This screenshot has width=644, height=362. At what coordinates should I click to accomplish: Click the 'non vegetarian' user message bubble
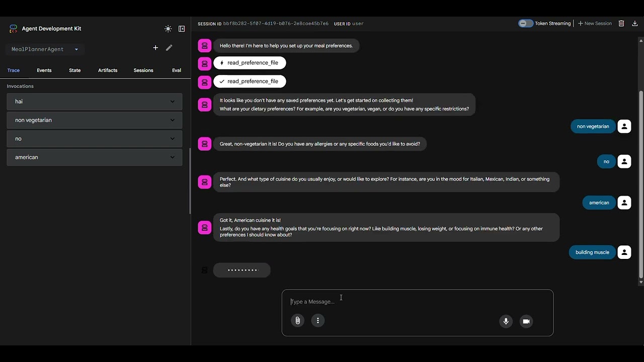[x=593, y=126]
